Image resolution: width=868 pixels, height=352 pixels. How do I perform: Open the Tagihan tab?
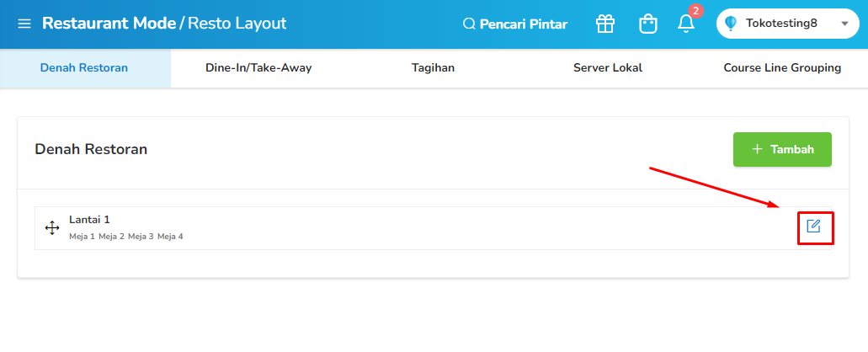point(433,68)
